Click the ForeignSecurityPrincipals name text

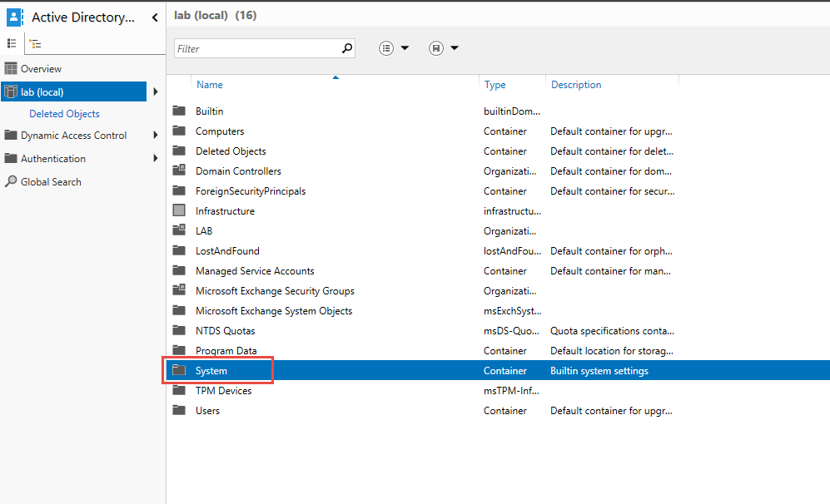coord(251,191)
